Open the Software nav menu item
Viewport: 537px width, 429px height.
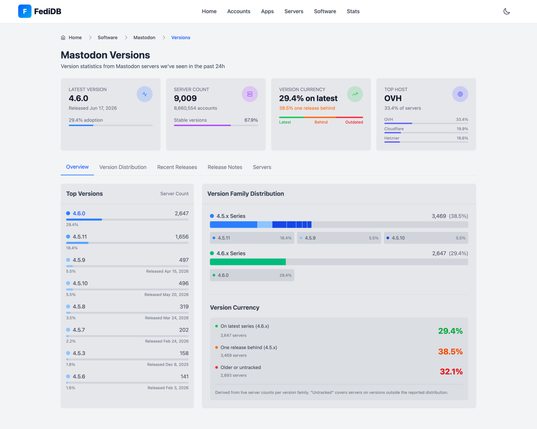coord(325,11)
